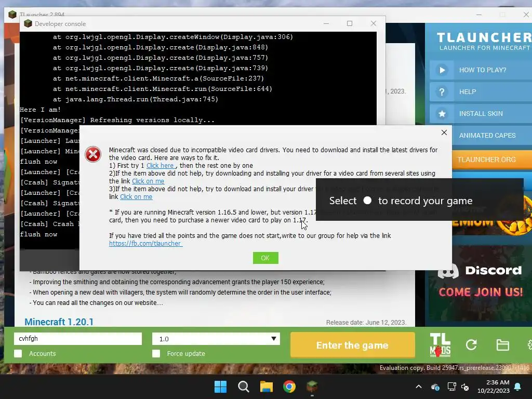
Task: Click the network display tray icon
Action: [451, 387]
